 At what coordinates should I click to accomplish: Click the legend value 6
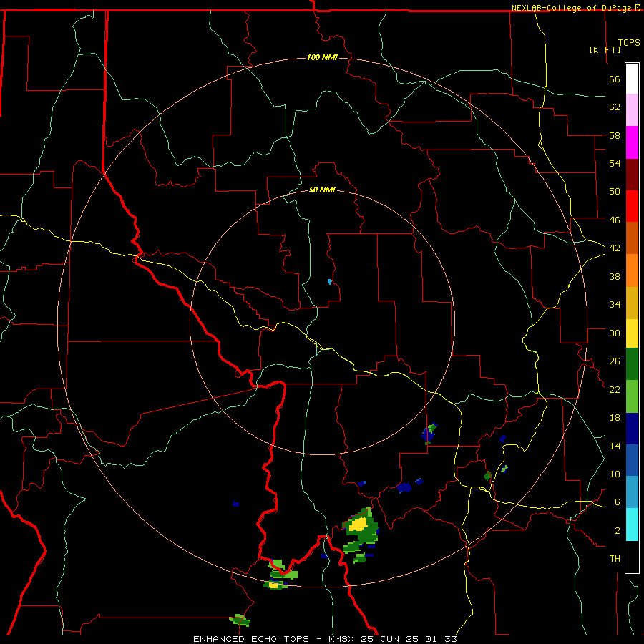click(x=618, y=502)
